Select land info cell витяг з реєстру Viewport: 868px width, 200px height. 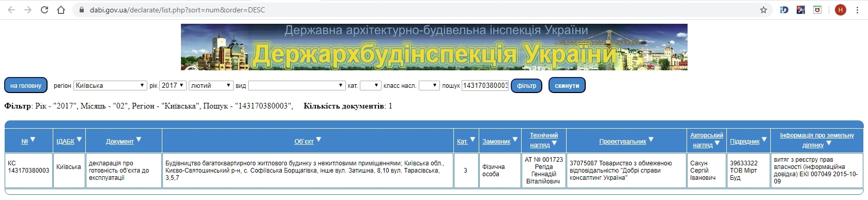click(817, 171)
